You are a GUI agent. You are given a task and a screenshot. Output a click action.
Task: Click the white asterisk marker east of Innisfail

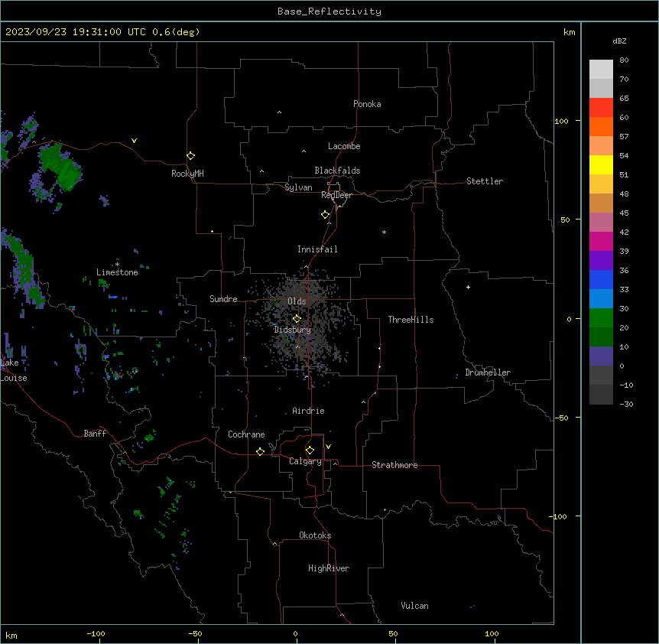point(384,232)
